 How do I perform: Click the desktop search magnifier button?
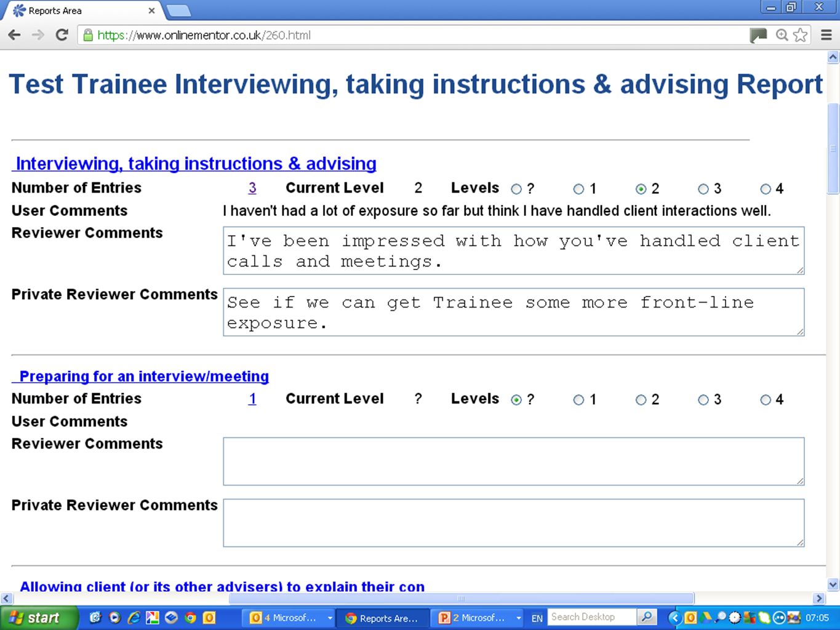click(647, 617)
